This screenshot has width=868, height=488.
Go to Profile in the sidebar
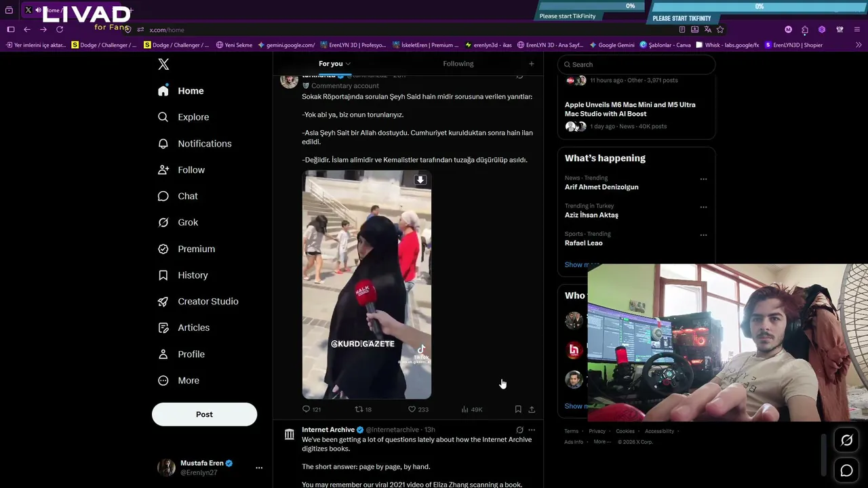[x=181, y=354]
